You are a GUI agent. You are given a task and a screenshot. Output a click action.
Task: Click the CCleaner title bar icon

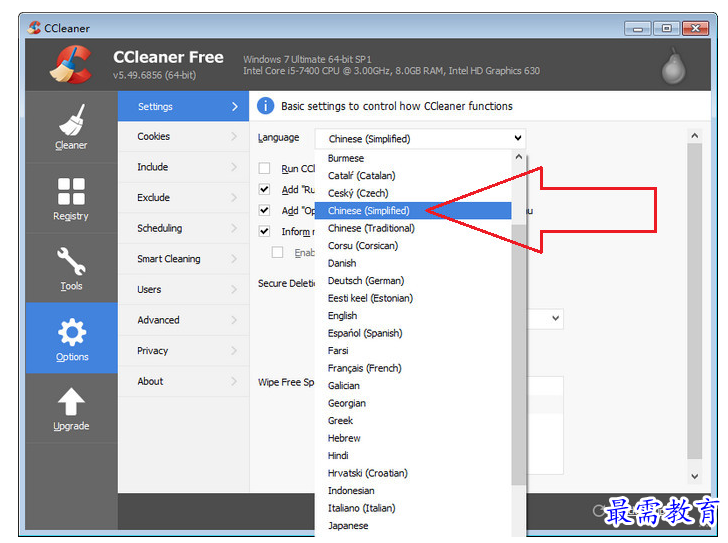(34, 28)
